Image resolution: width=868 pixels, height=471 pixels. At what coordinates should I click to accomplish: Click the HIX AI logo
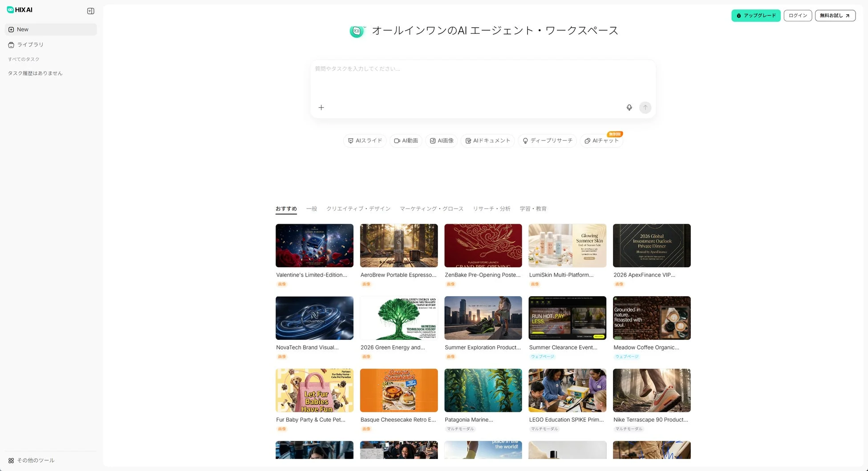coord(20,10)
